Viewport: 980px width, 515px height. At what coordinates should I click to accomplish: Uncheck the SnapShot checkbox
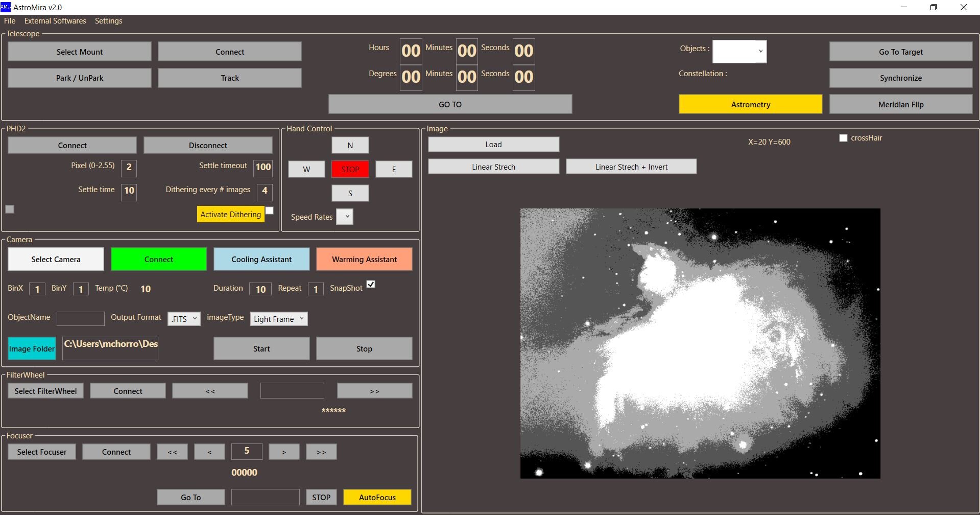[371, 284]
